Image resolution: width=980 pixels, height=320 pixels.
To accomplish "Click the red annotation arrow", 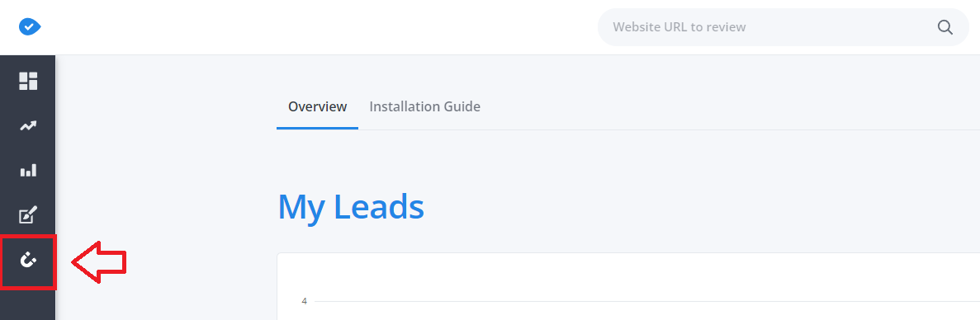I will click(x=99, y=262).
